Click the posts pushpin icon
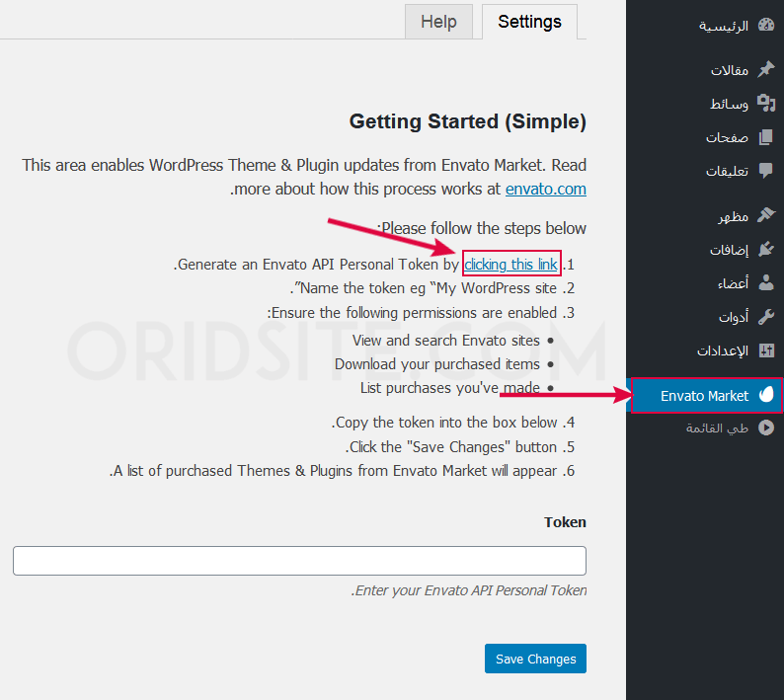Screen dimensions: 784x700 click(x=766, y=69)
